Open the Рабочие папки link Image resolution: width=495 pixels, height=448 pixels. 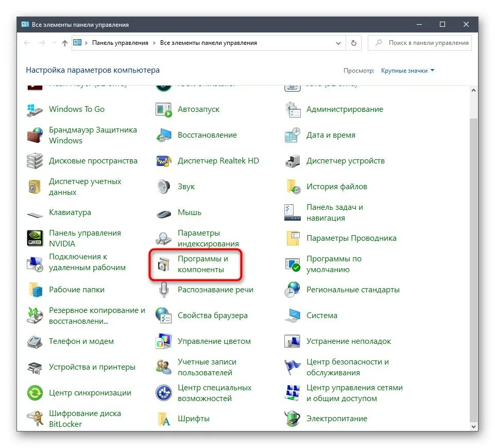tap(77, 290)
